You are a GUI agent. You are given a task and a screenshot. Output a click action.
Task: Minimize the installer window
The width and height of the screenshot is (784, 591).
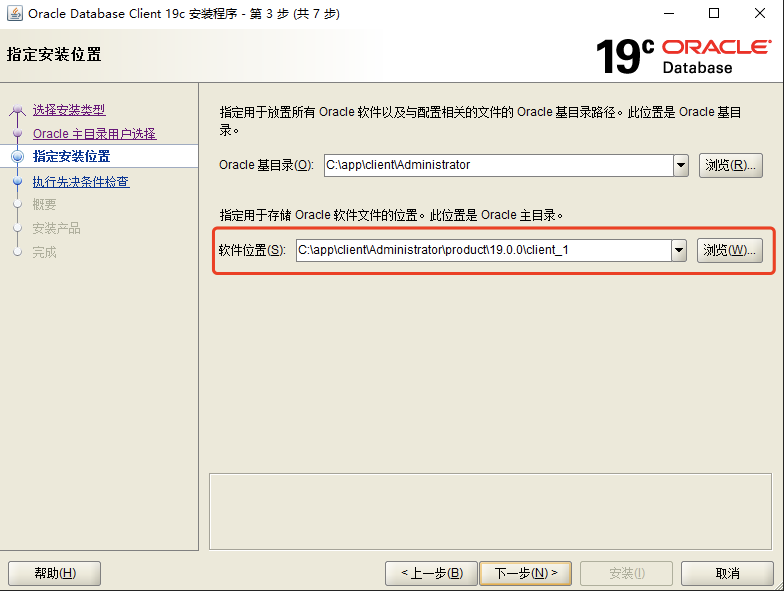point(668,14)
